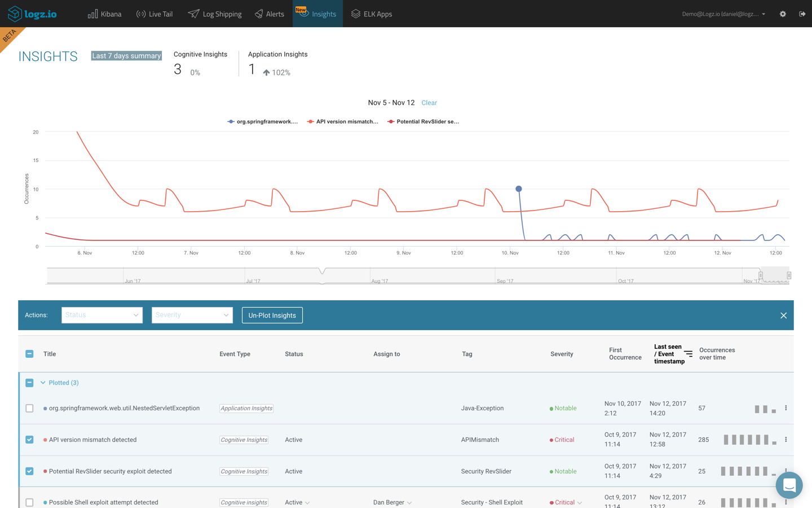Clear the Nov 5 - Nov 12 range
This screenshot has width=812, height=508.
click(429, 103)
